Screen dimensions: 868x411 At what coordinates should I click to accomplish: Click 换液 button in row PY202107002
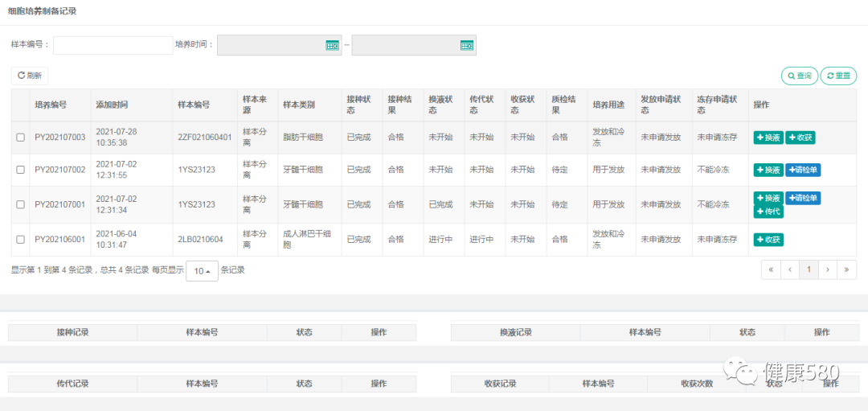768,170
